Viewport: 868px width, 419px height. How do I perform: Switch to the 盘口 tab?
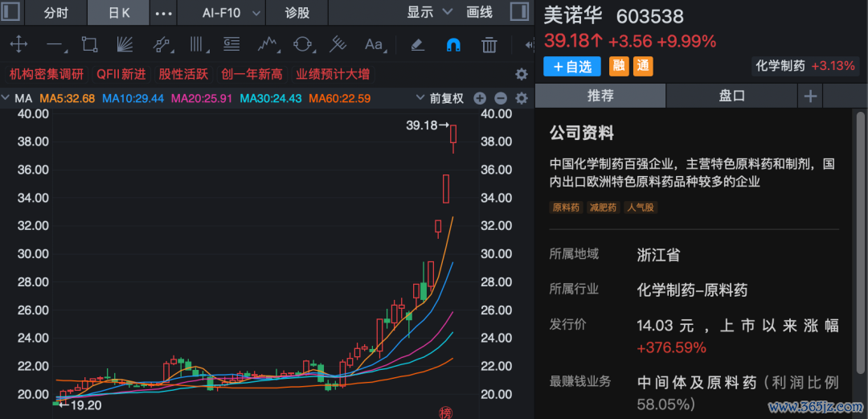coord(732,96)
